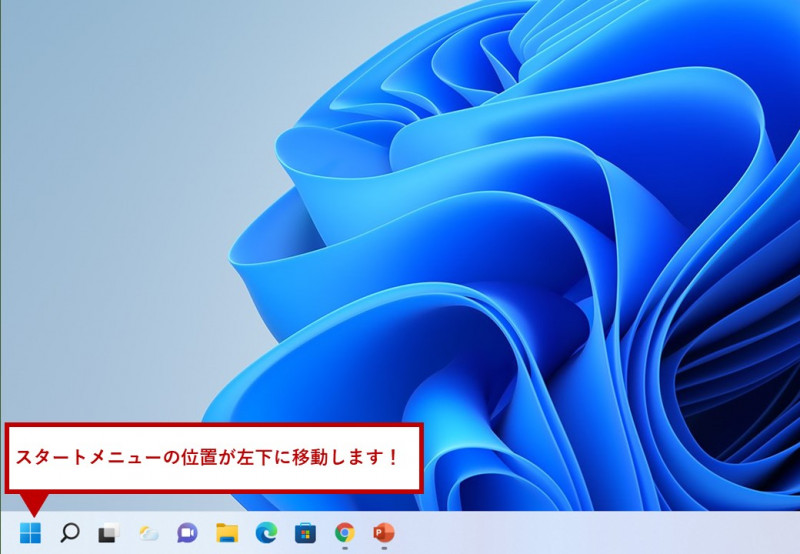This screenshot has width=800, height=554.
Task: Click the blue bloom wallpaper swirl
Action: coord(500,250)
